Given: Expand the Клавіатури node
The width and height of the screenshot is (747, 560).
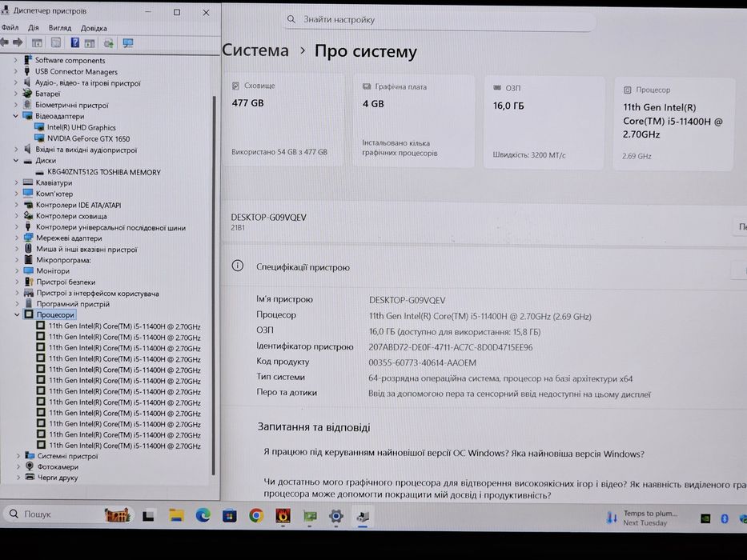Looking at the screenshot, I should point(17,182).
